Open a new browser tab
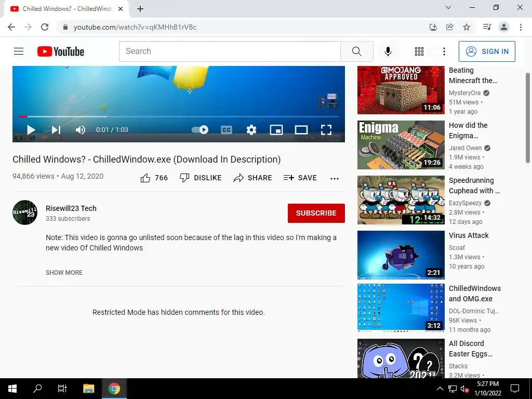 (140, 9)
